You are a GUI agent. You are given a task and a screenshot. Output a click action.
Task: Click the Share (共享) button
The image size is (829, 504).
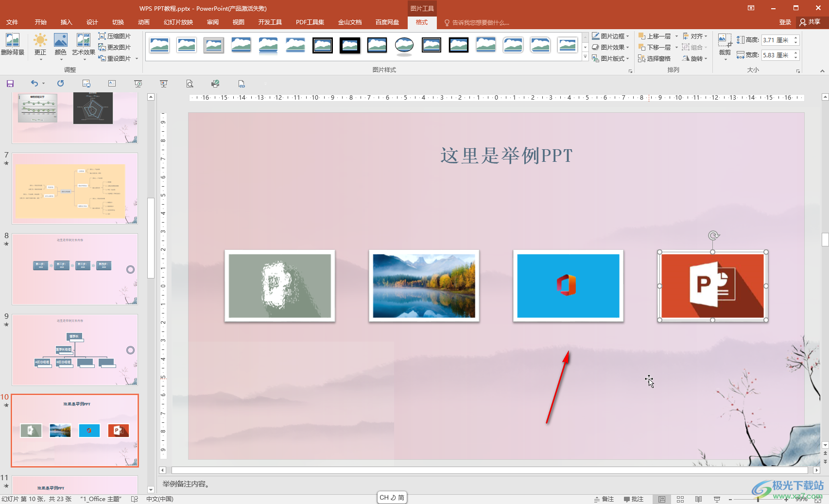tap(810, 22)
